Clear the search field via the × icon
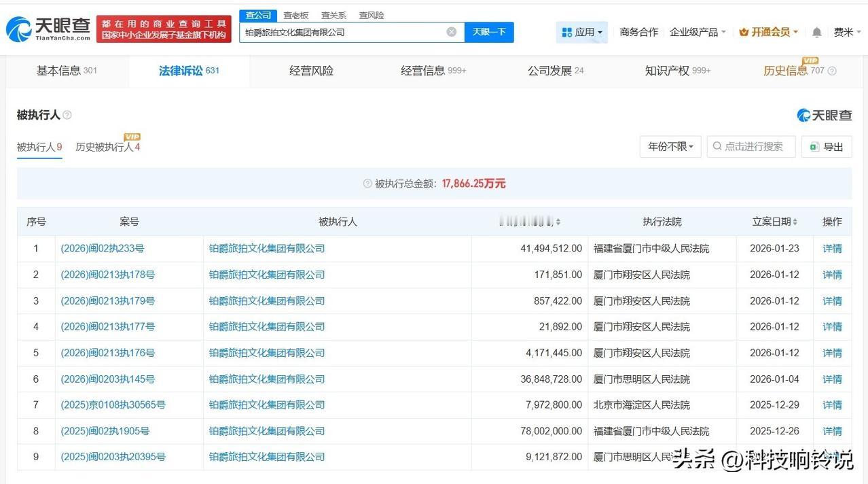 coord(451,31)
